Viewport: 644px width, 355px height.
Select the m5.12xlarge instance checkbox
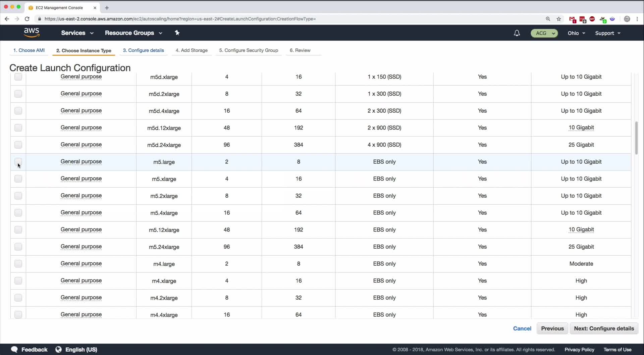18,230
